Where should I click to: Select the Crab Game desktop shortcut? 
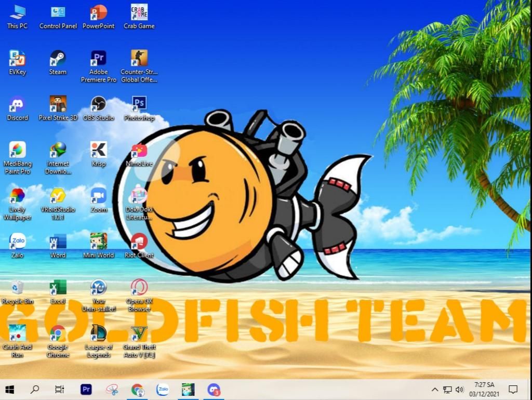(139, 17)
